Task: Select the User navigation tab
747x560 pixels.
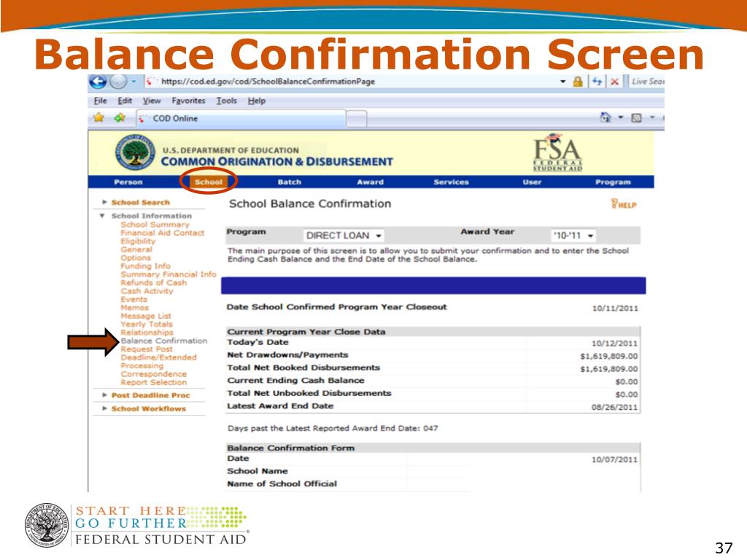Action: tap(532, 182)
